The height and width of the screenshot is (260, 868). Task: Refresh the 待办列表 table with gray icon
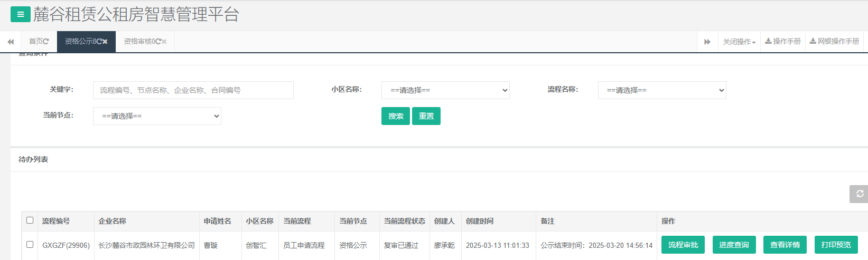tap(860, 194)
